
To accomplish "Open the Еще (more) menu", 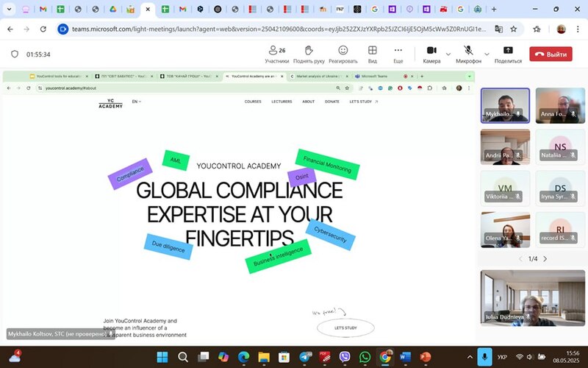I will click(x=398, y=54).
